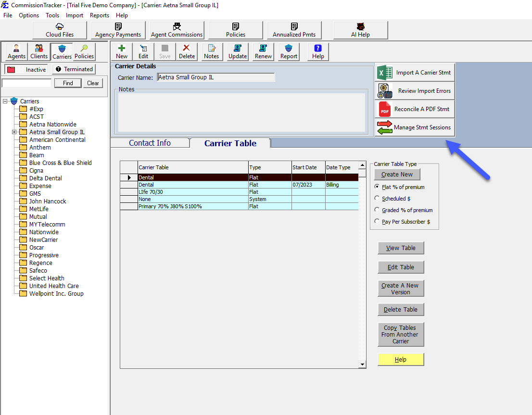Enable Pay Per Subscriber $ option
This screenshot has width=532, height=415.
click(377, 221)
